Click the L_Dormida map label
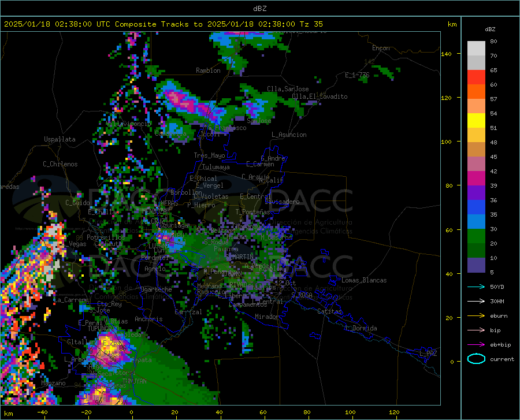This screenshot has height=420, width=520. (x=361, y=328)
